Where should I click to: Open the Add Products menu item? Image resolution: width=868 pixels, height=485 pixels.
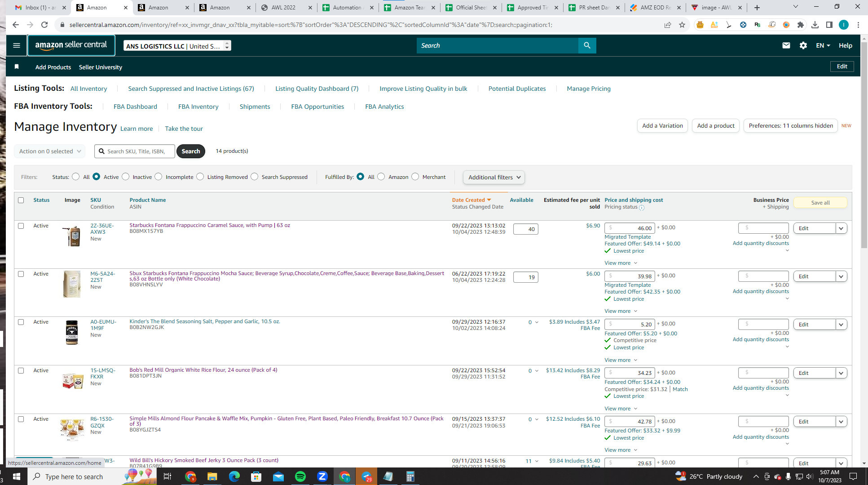[x=53, y=67]
